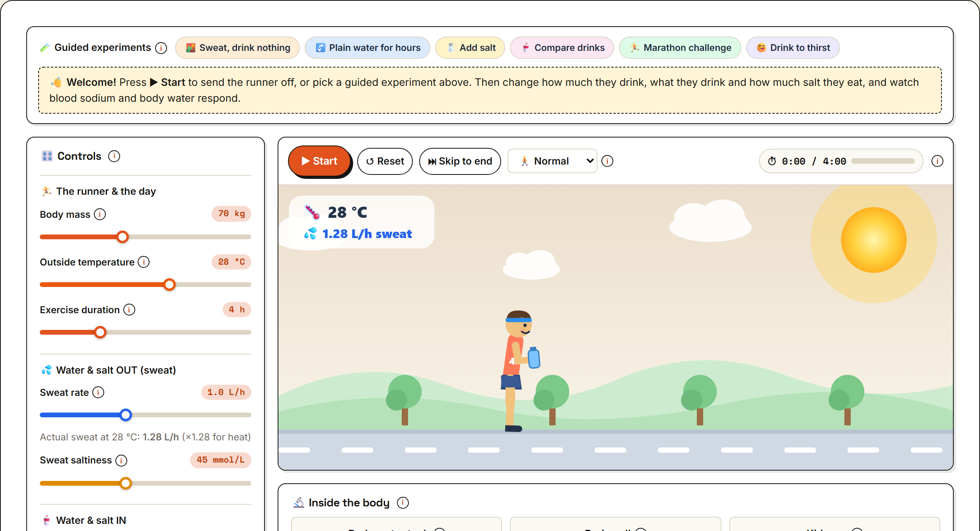Show Outside temperature info tooltip
This screenshot has height=531, width=980.
[x=144, y=262]
